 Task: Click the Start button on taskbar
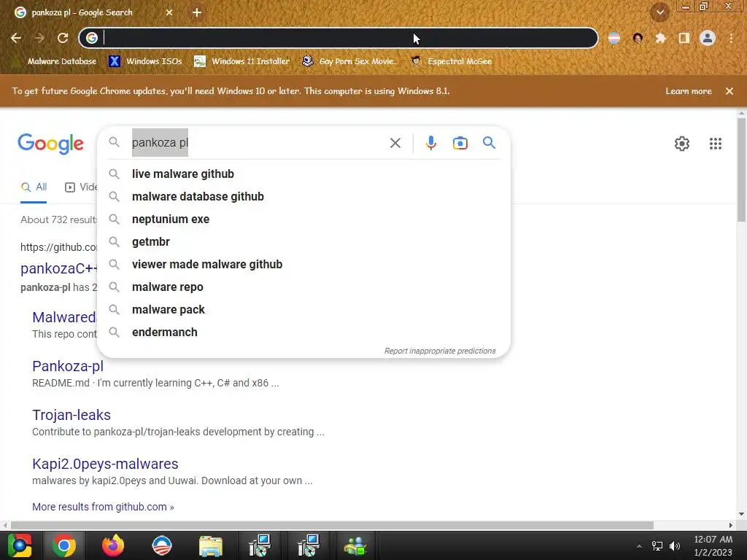[20, 545]
